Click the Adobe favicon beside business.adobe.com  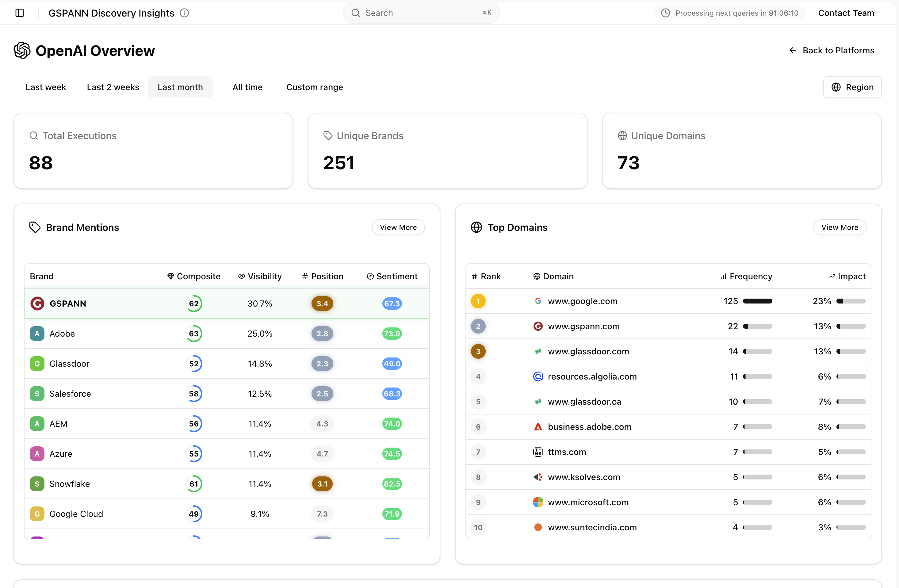tap(538, 427)
